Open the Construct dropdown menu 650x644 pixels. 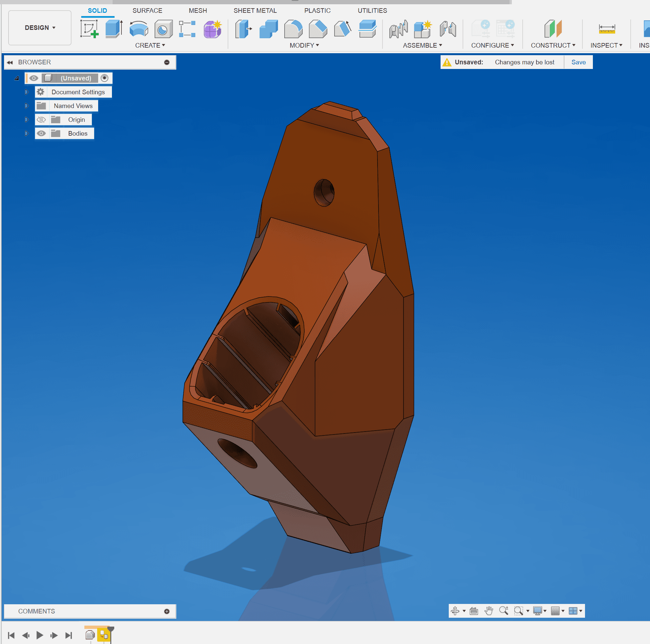[x=553, y=45]
